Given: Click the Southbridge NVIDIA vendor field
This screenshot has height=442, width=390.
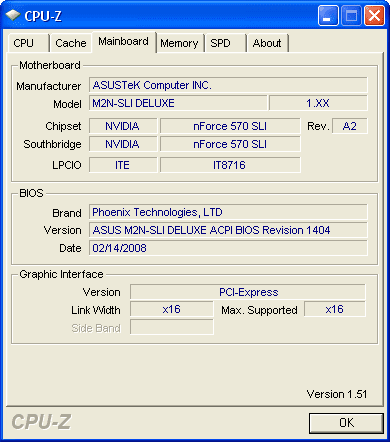Looking at the screenshot, I should pyautogui.click(x=123, y=144).
